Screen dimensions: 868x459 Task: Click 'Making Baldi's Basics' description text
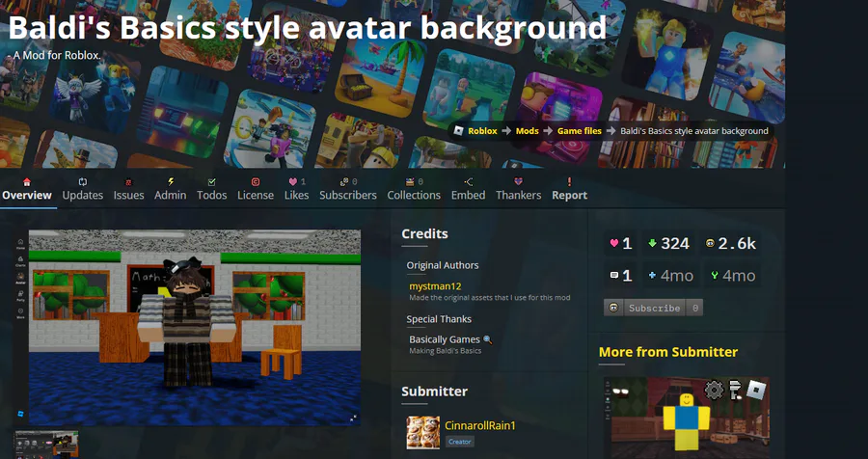pyautogui.click(x=445, y=351)
